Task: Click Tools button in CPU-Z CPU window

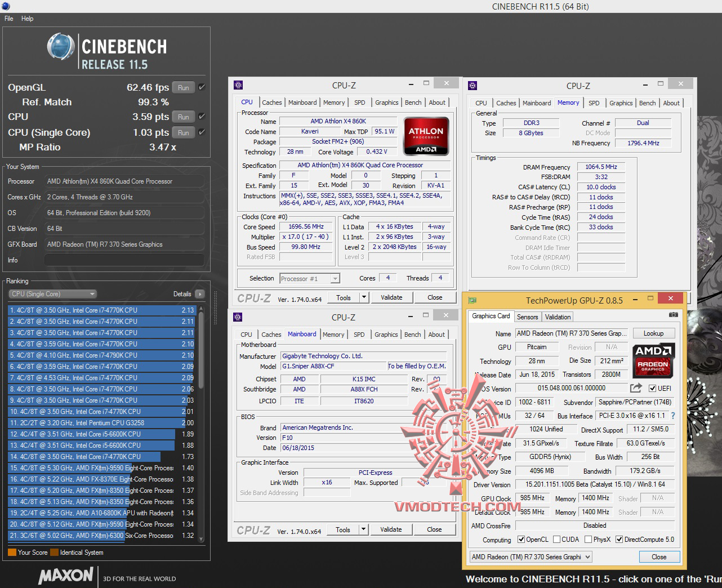Action: [x=344, y=297]
